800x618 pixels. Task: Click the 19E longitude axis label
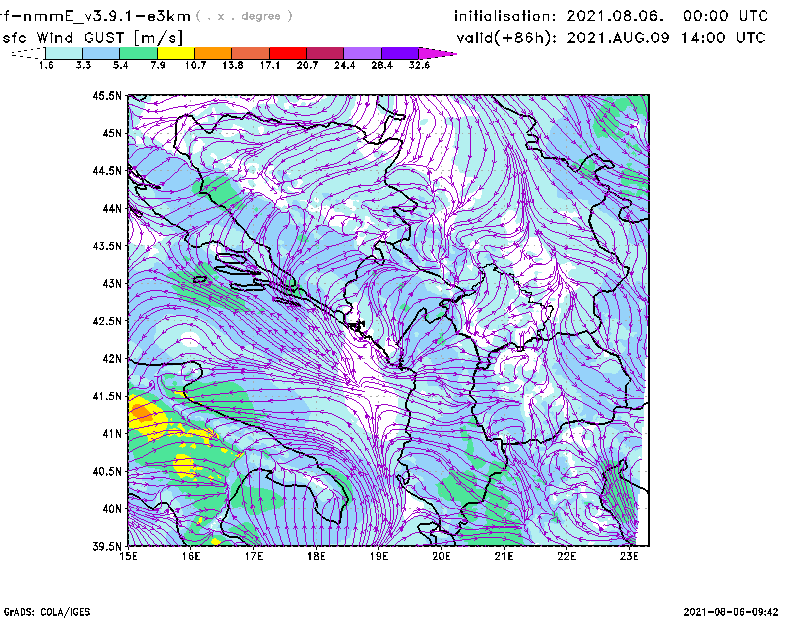coord(379,556)
